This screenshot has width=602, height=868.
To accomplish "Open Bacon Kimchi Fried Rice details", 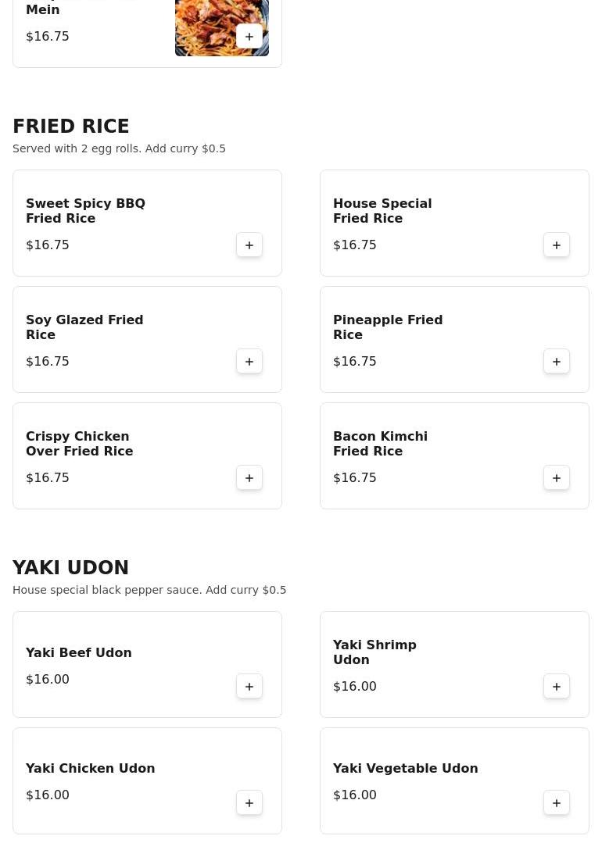I will point(380,444).
